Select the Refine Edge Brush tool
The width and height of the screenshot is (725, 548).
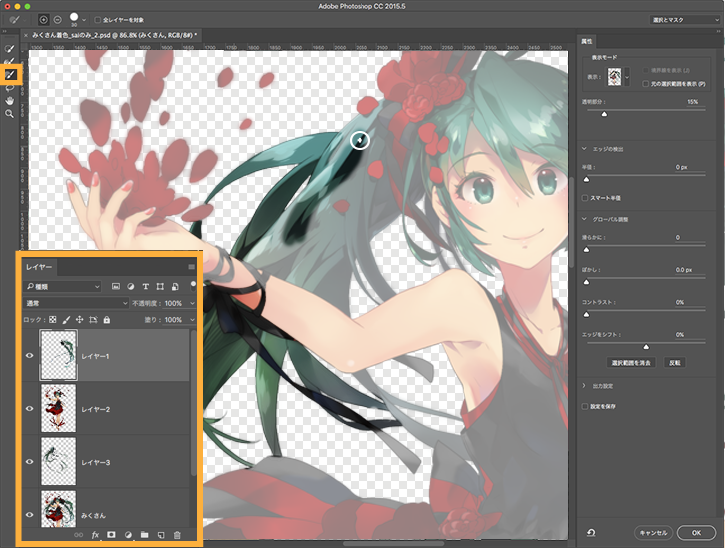[9, 62]
